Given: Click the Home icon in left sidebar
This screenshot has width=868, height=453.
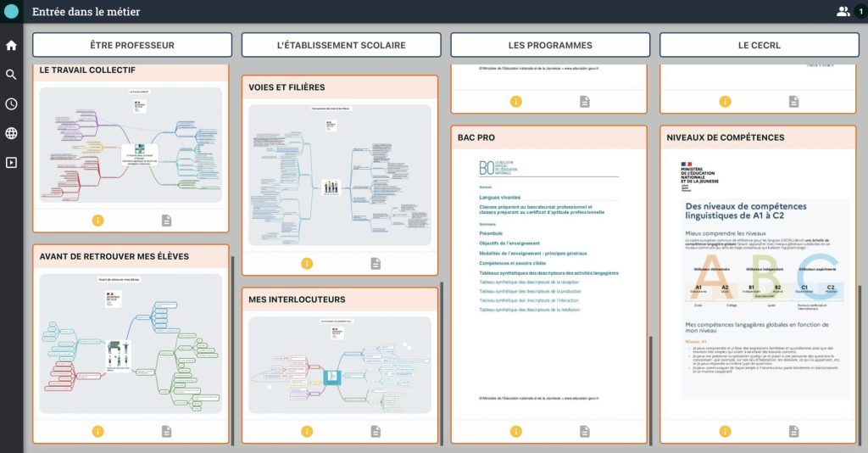Looking at the screenshot, I should pos(11,46).
